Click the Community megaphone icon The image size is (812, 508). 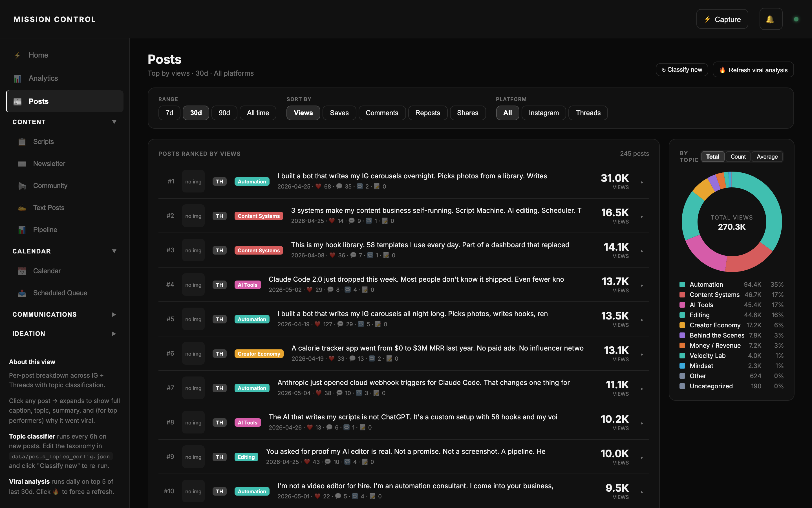22,186
